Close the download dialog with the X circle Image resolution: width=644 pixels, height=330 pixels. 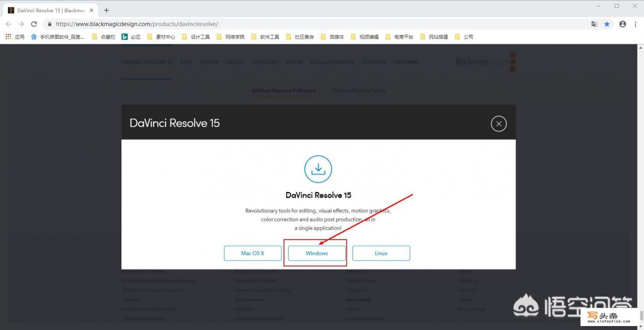[x=498, y=124]
